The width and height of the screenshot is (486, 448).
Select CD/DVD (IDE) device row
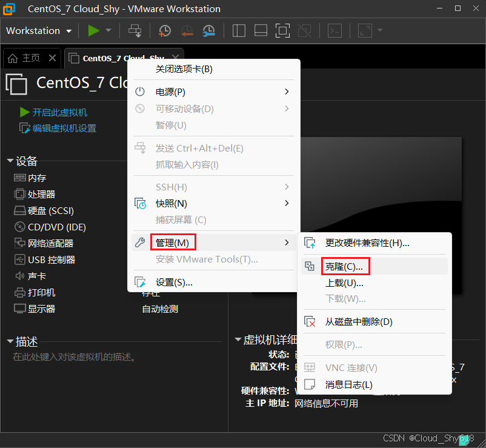(50, 227)
